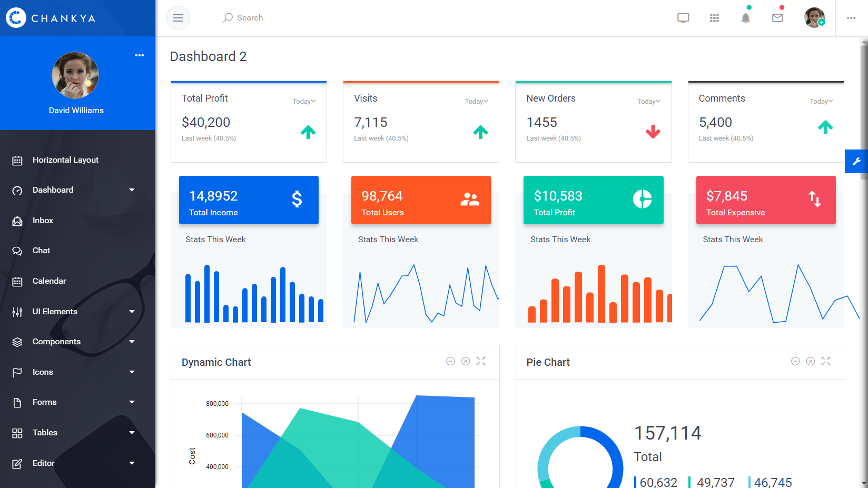Click the UI Elements sliders icon
Viewport: 868px width, 488px height.
click(17, 312)
